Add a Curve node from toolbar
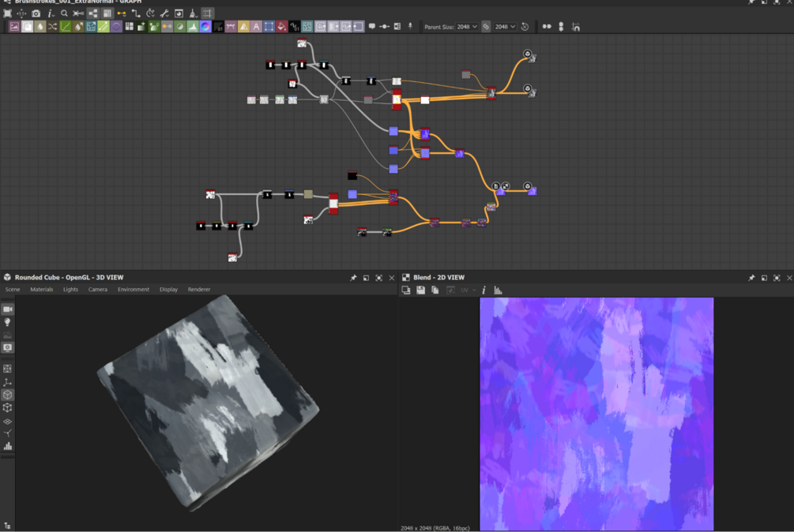This screenshot has height=532, width=794. 66,27
